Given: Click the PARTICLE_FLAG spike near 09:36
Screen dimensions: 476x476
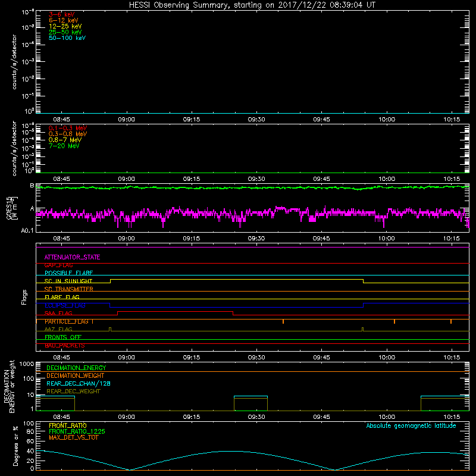Looking at the screenshot, I should (283, 321).
